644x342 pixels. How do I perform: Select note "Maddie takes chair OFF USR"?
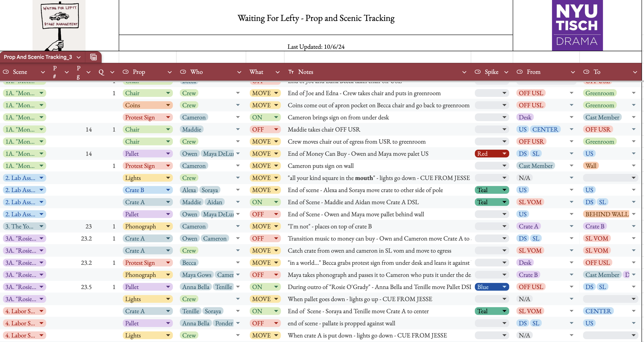(x=324, y=130)
